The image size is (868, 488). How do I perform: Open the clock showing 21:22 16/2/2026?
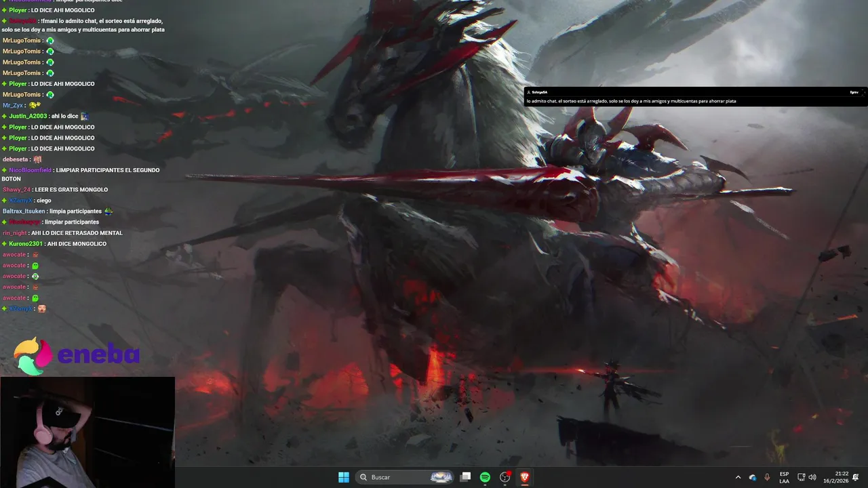837,477
